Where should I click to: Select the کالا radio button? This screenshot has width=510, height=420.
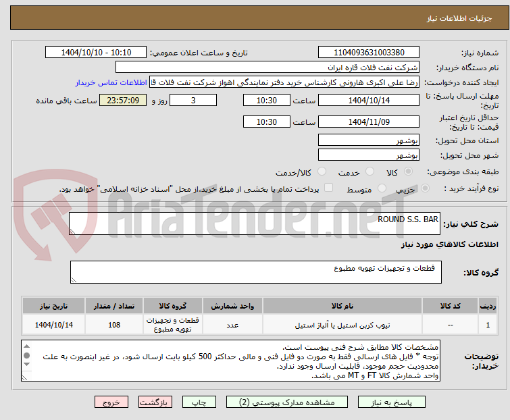408,172
